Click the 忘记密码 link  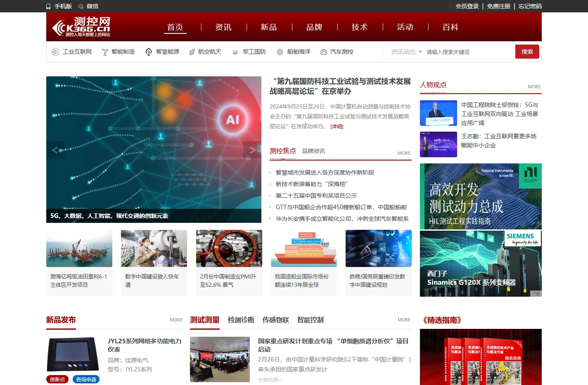click(x=530, y=6)
